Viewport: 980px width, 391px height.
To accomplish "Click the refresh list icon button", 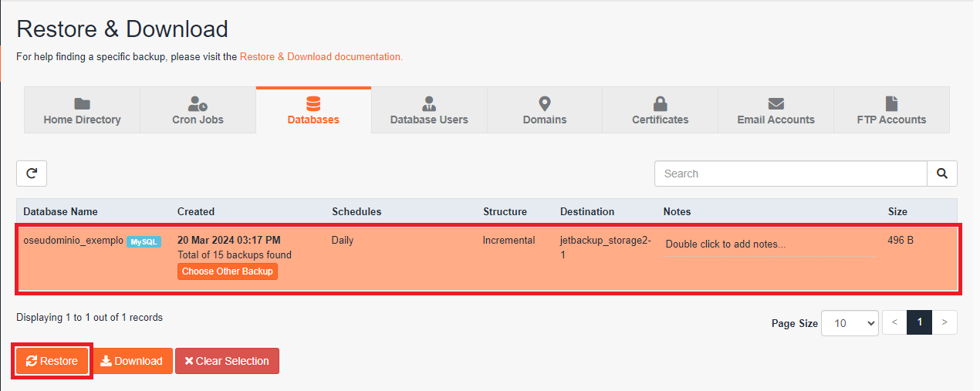I will coord(32,174).
